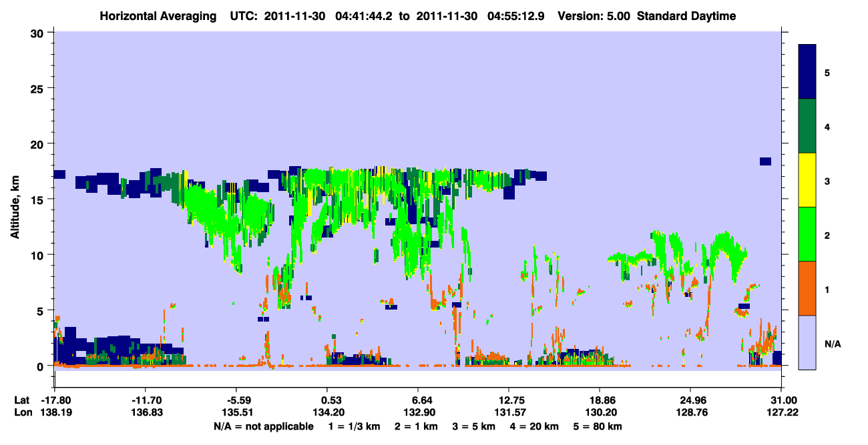This screenshot has height=445, width=868.
Task: Click the altitude tick label 15
Action: tap(39, 199)
